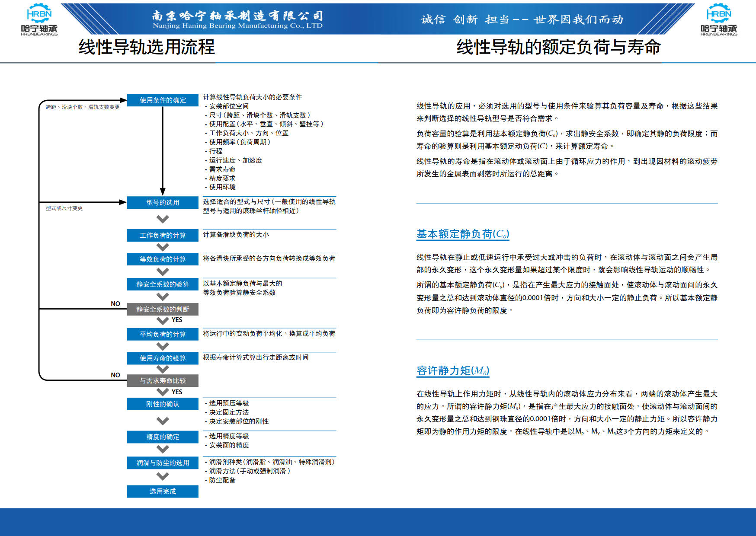Click the chevron next to first YES label
Screen dimensions: 756x536
[163, 321]
